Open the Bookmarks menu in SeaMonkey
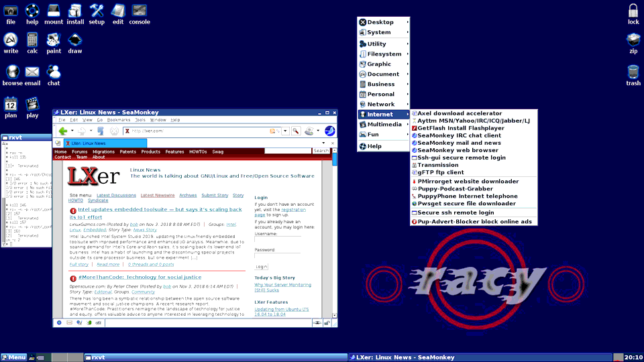Screen dimensions: 644x362 [118, 120]
